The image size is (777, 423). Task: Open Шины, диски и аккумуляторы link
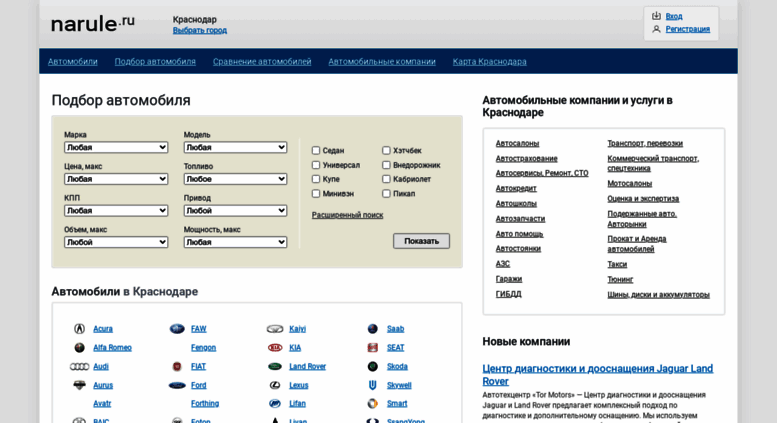[659, 295]
